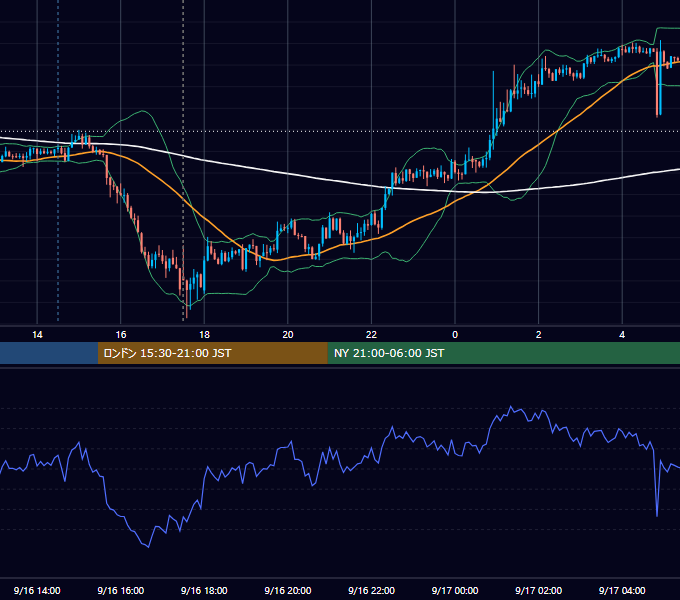
Task: Click the 18 hour label on price chart axis
Action: point(204,335)
